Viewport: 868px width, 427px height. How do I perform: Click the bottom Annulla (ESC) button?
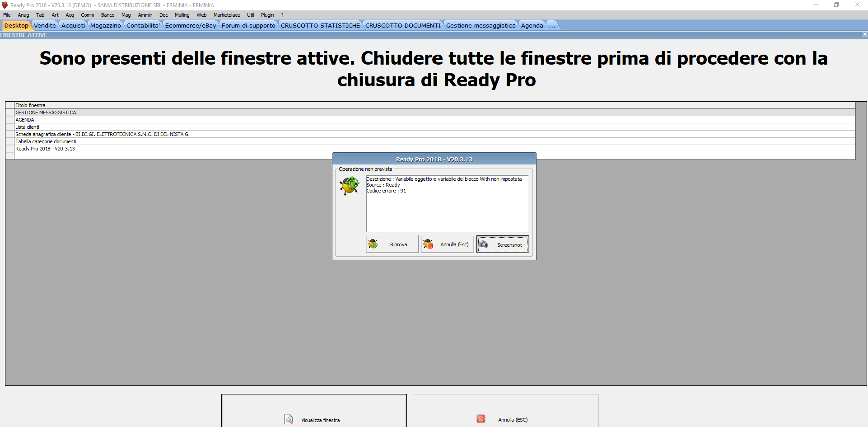[506, 411]
